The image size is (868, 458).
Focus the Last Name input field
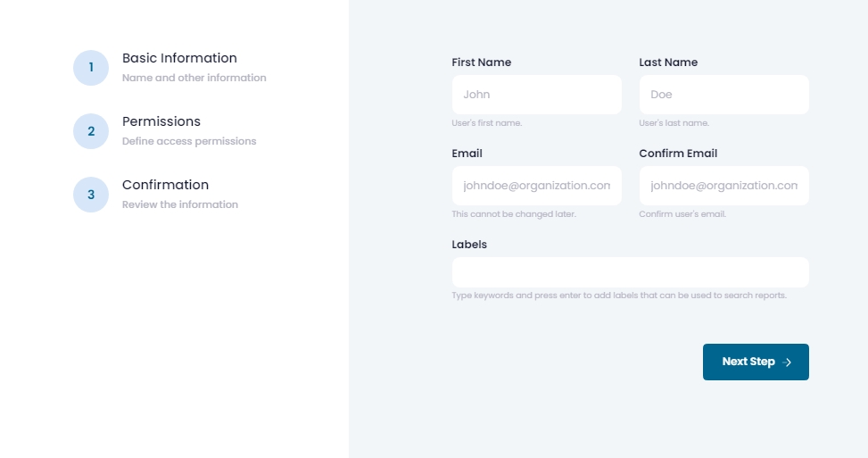[x=723, y=95]
